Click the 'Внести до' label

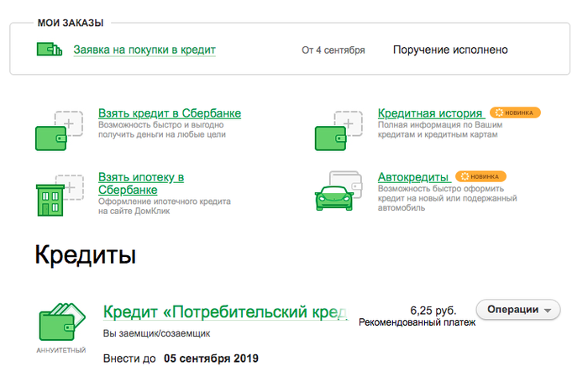click(129, 358)
